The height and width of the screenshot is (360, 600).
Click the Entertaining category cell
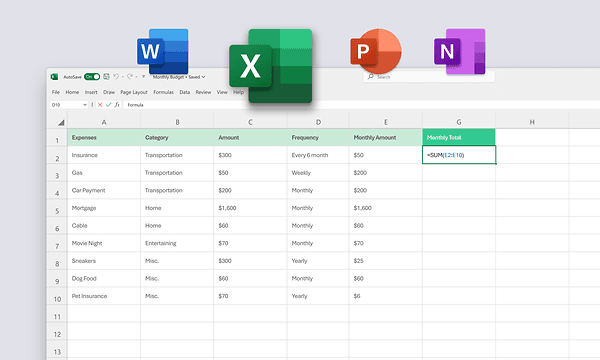coord(177,243)
